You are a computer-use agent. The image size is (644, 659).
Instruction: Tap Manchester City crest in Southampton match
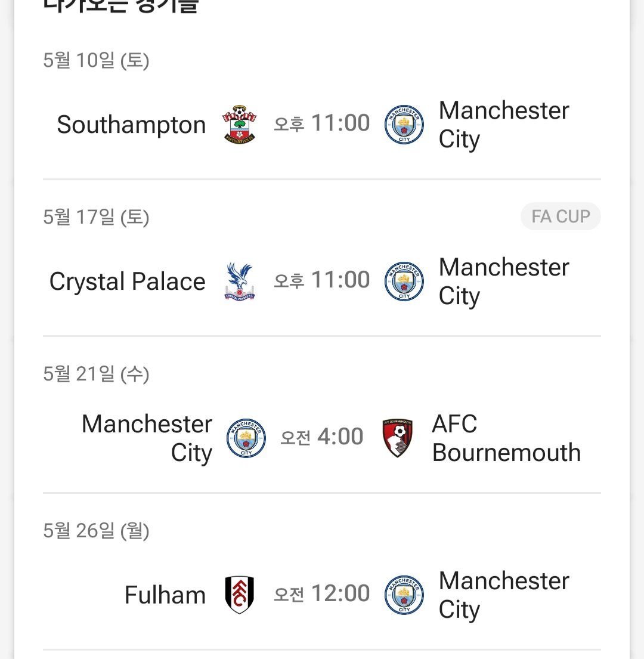click(404, 125)
